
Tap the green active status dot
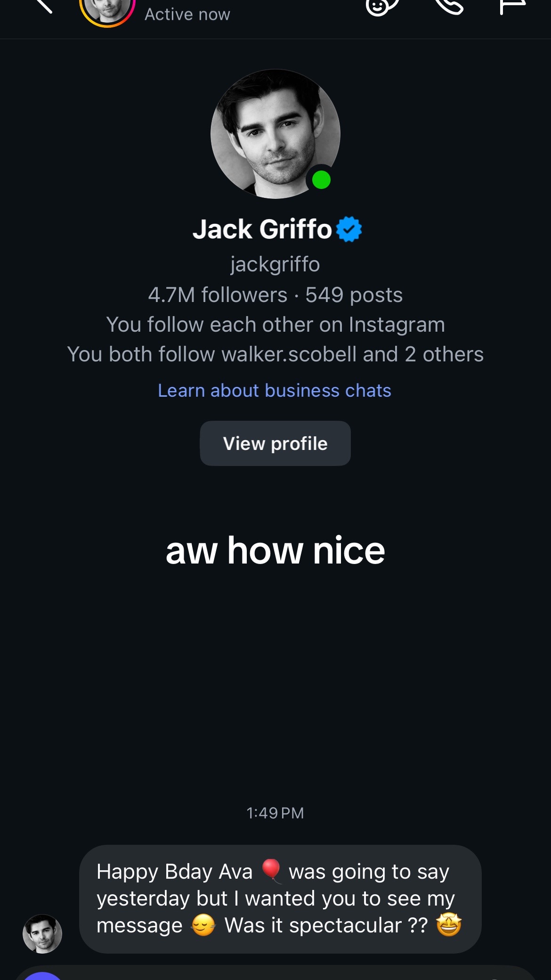pos(321,180)
